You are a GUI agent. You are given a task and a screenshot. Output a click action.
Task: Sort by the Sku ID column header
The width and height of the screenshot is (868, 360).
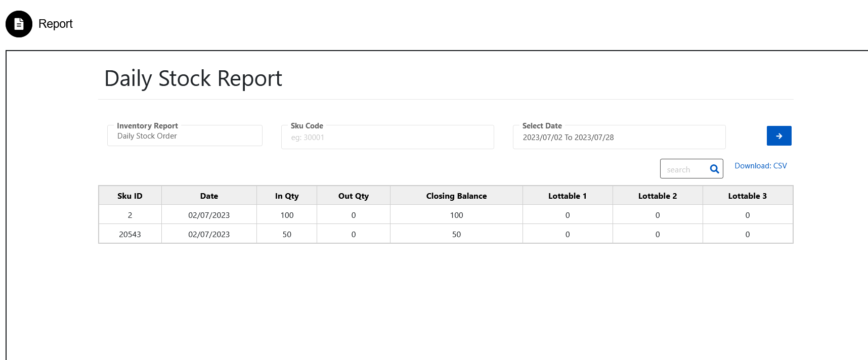pos(130,196)
